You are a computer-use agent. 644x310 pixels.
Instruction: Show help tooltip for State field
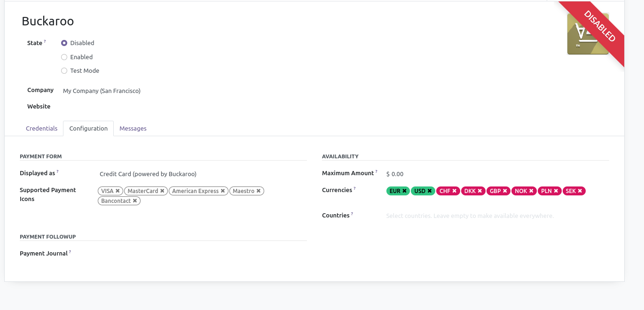45,41
